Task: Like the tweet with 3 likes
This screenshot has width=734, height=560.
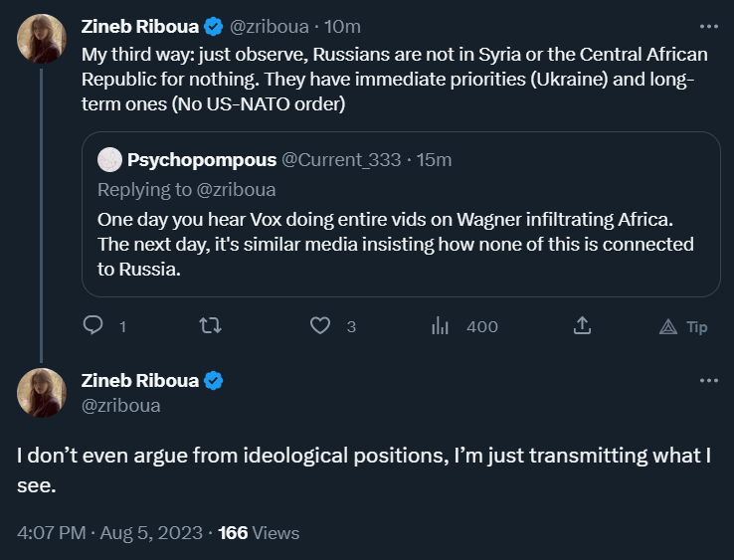Action: [320, 326]
